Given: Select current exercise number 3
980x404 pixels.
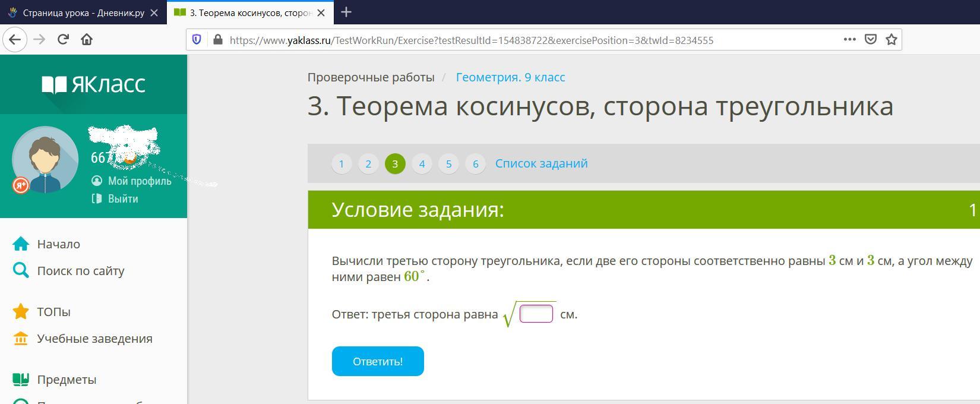Looking at the screenshot, I should tap(395, 164).
